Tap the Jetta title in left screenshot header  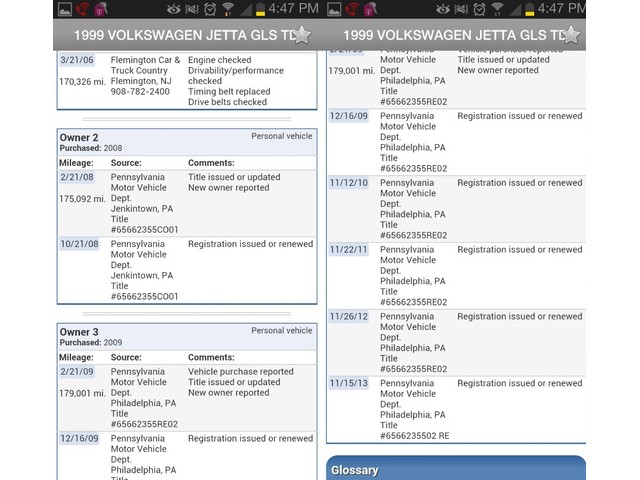tap(184, 36)
